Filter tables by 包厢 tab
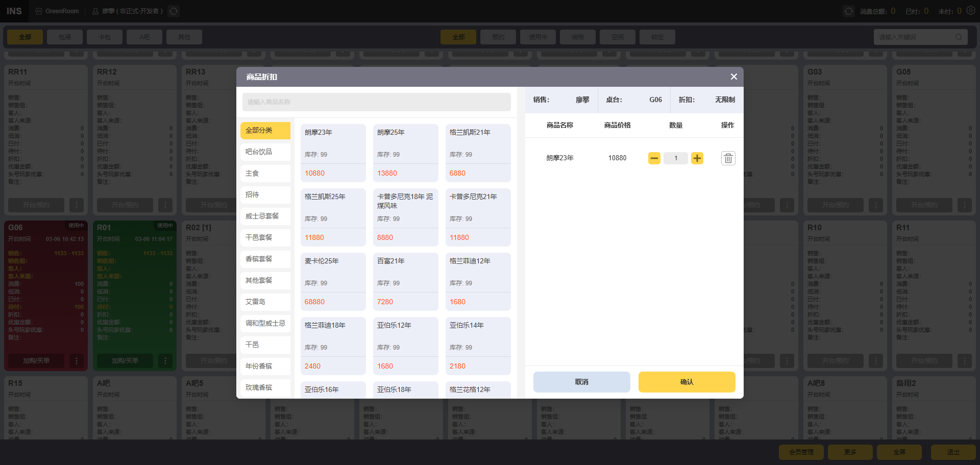Image resolution: width=980 pixels, height=465 pixels. [x=65, y=37]
